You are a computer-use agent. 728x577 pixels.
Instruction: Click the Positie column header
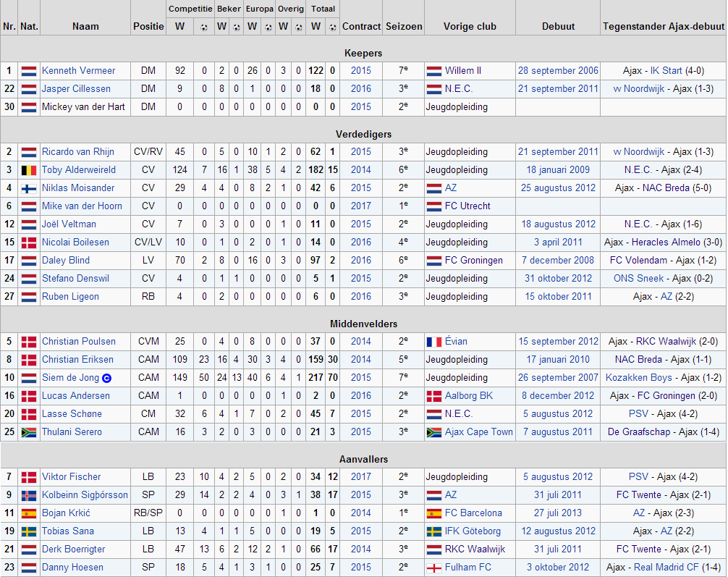tap(148, 27)
